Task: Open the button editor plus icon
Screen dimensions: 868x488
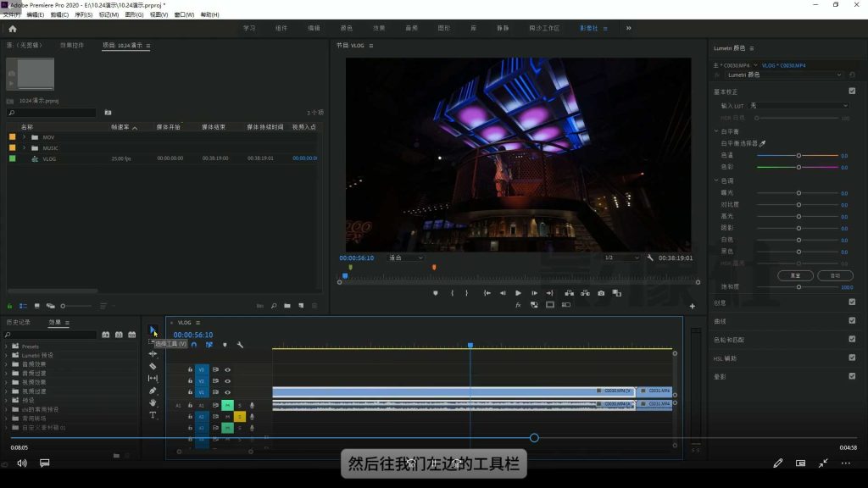Action: 692,306
